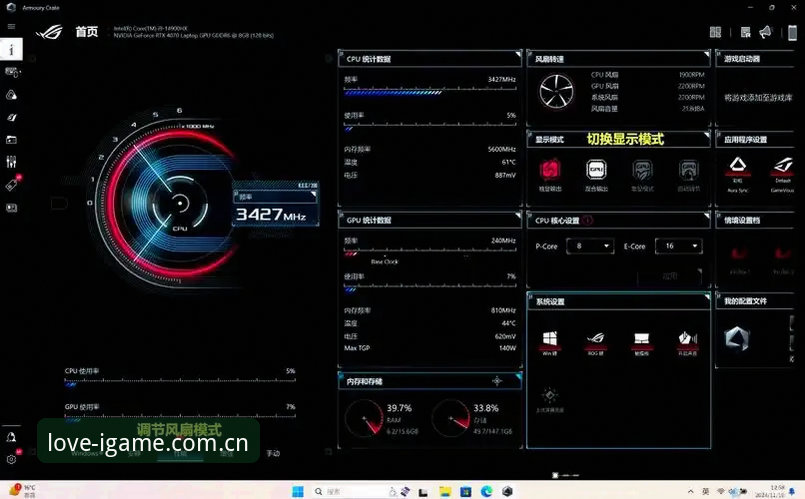
Task: Open the Settings gear in sidebar
Action: tap(11, 459)
